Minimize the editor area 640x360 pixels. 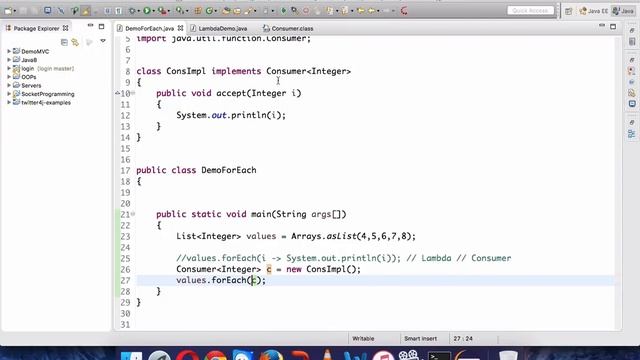pos(602,26)
